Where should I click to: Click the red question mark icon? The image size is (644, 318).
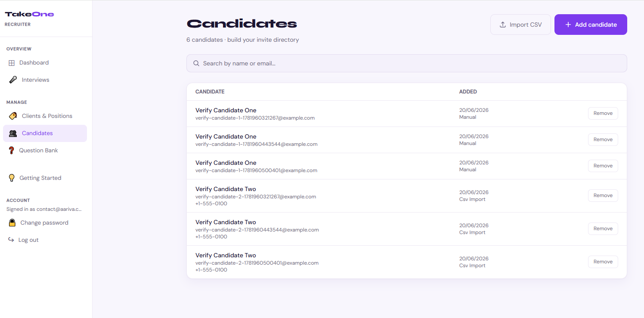coord(12,151)
